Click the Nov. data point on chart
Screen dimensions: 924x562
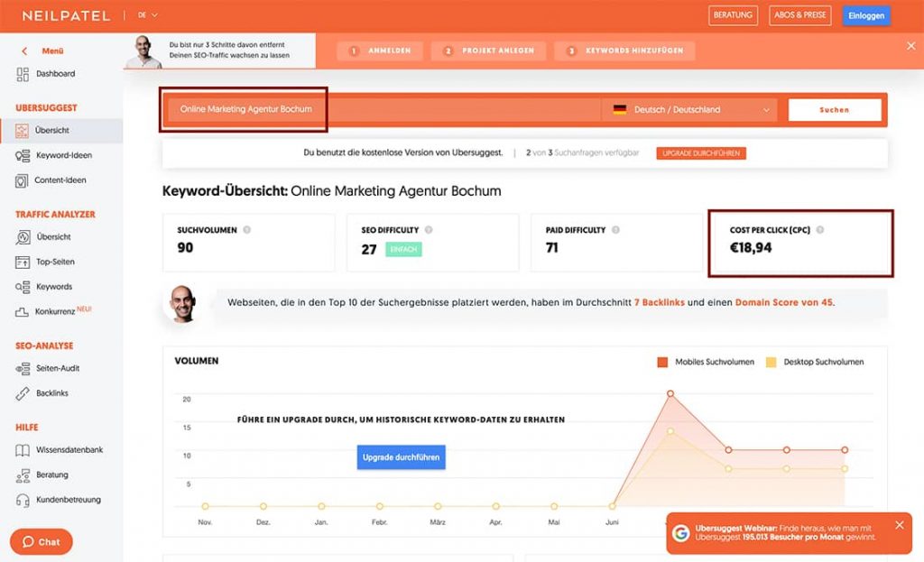click(x=205, y=507)
